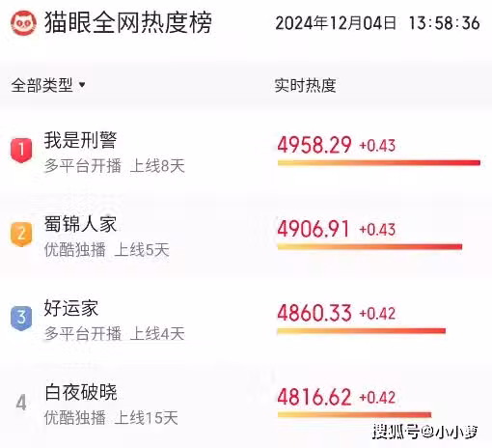Click the 猫眼全网热度榜 title
The image size is (492, 448).
click(x=128, y=22)
